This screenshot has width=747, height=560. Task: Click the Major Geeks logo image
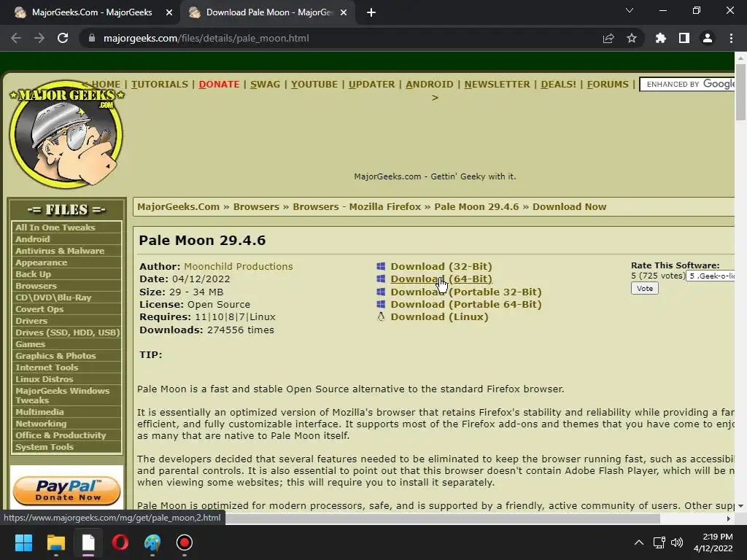[66, 134]
